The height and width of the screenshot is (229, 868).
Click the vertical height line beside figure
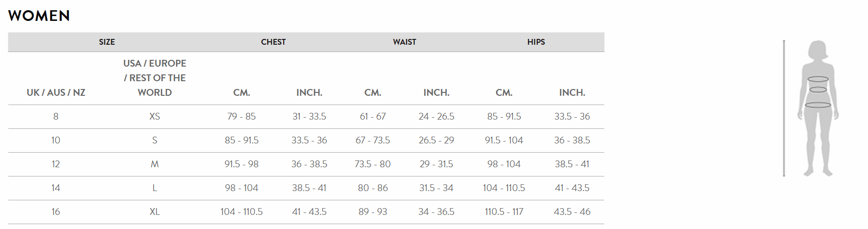point(784,108)
